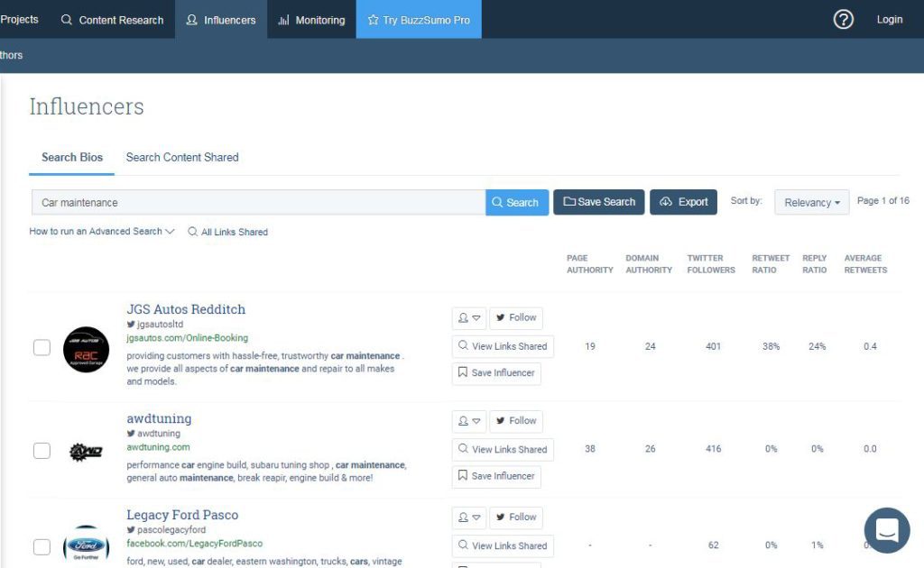924x568 pixels.
Task: Open add-to-list dropdown for Legacy Ford Pasco
Action: (x=469, y=518)
